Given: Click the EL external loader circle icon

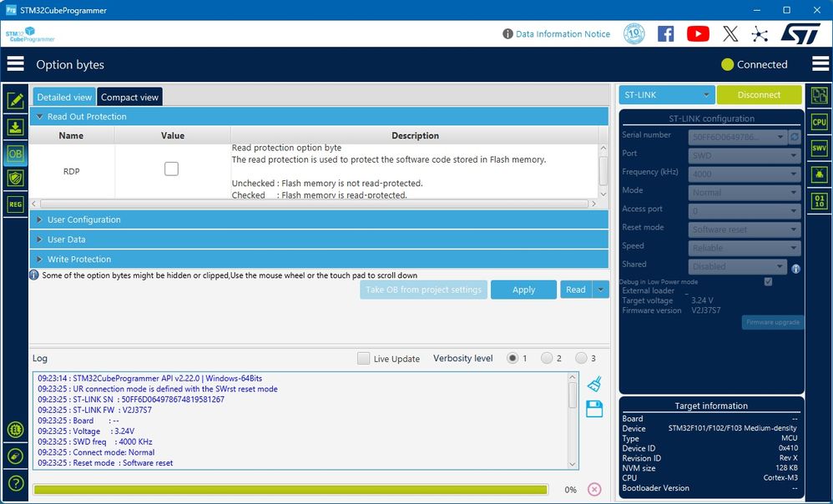Looking at the screenshot, I should (x=15, y=430).
